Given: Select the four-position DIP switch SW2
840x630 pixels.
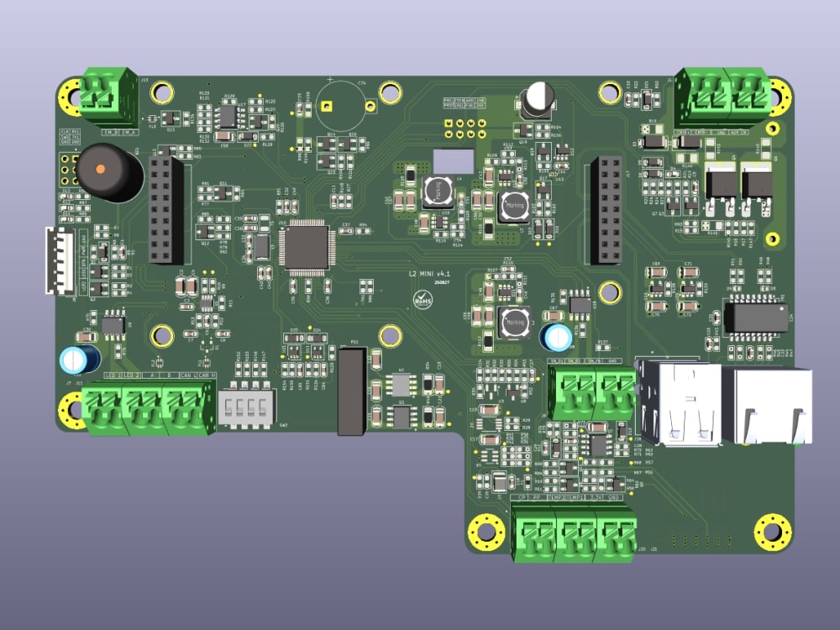Looking at the screenshot, I should pos(247,407).
